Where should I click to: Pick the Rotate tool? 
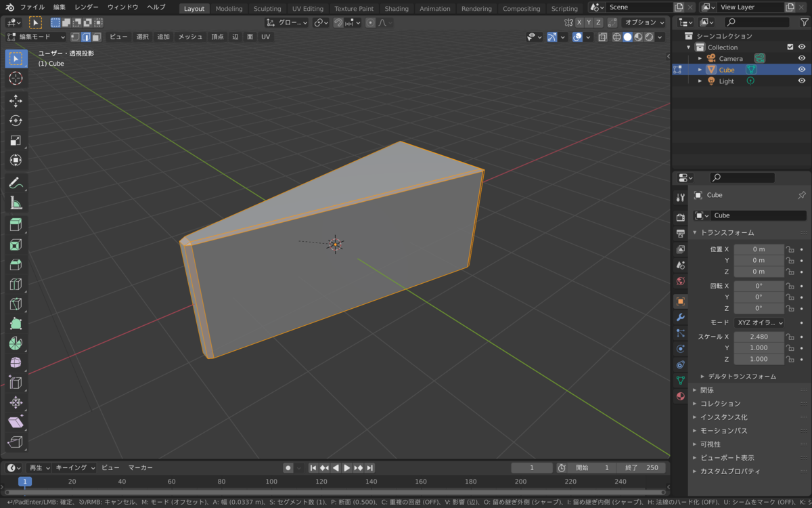tap(16, 121)
